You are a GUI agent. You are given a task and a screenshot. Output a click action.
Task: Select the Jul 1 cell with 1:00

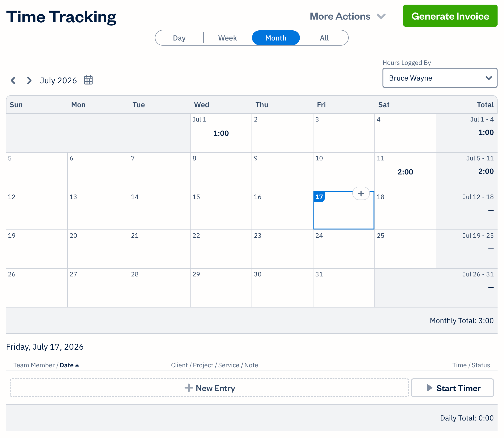click(221, 133)
